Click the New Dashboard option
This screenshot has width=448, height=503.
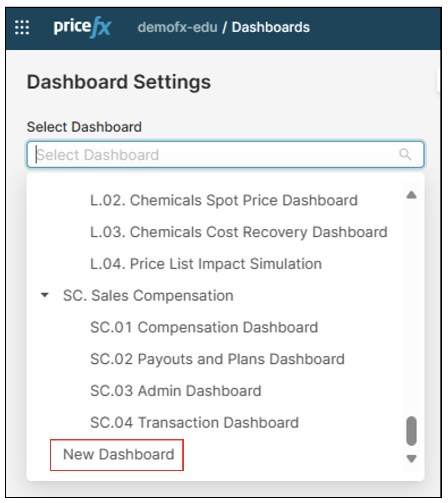pyautogui.click(x=118, y=455)
